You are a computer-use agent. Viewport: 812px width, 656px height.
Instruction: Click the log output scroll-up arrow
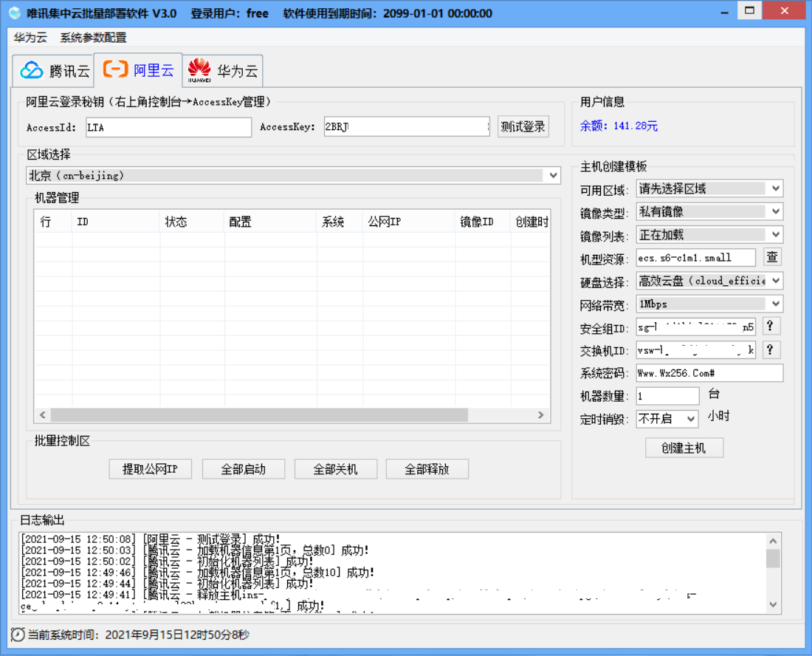tap(773, 541)
